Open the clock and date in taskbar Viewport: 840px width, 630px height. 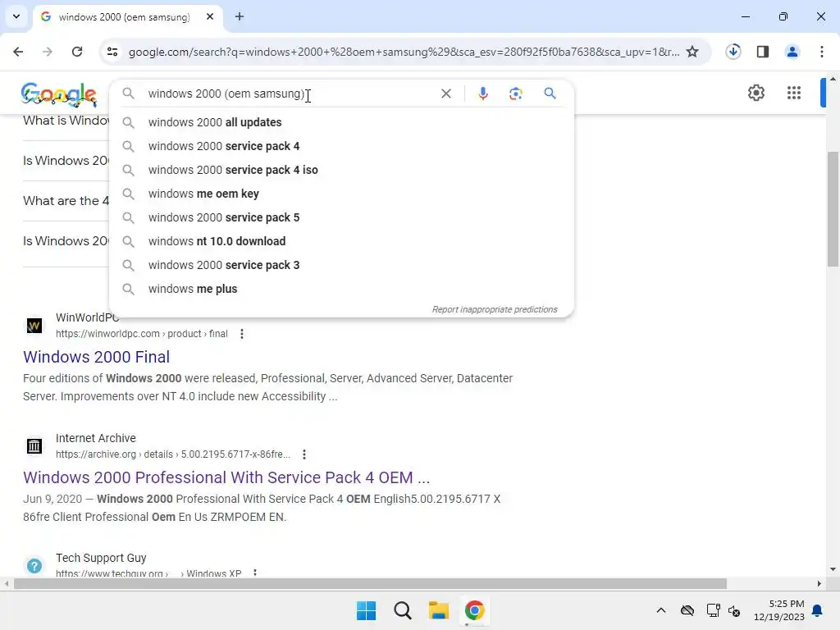tap(779, 610)
